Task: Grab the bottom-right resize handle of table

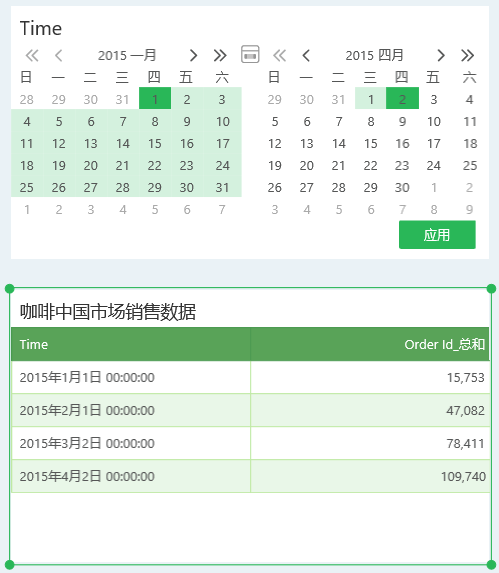Action: click(491, 565)
